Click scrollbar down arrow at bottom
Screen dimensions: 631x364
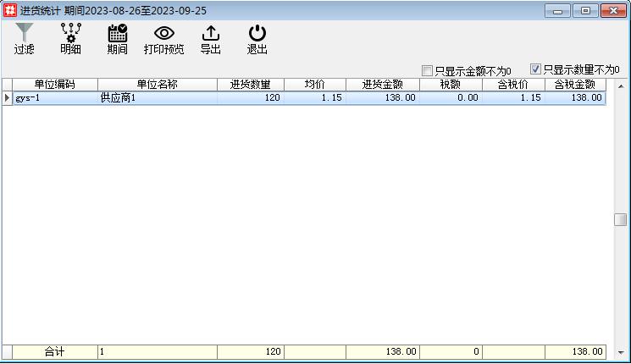click(621, 351)
